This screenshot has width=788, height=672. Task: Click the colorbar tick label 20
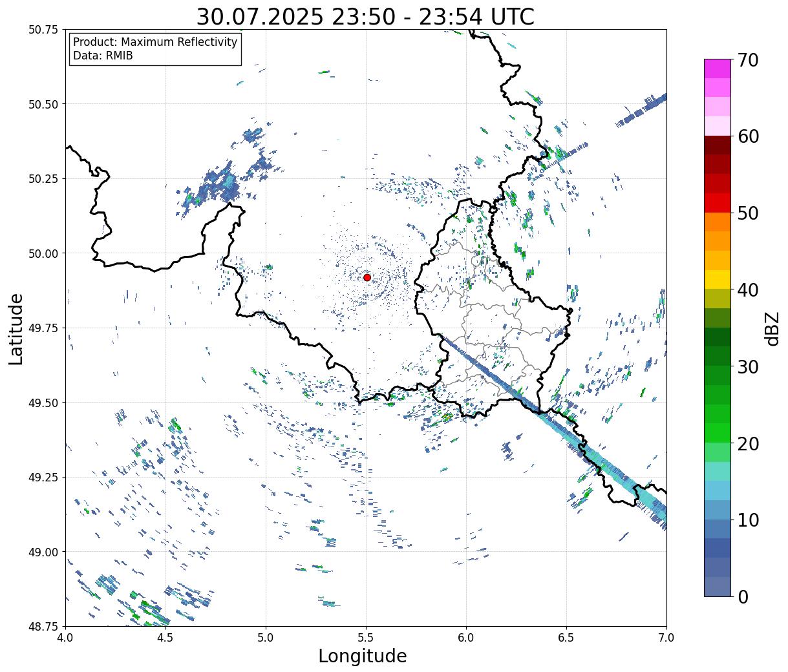(x=748, y=443)
